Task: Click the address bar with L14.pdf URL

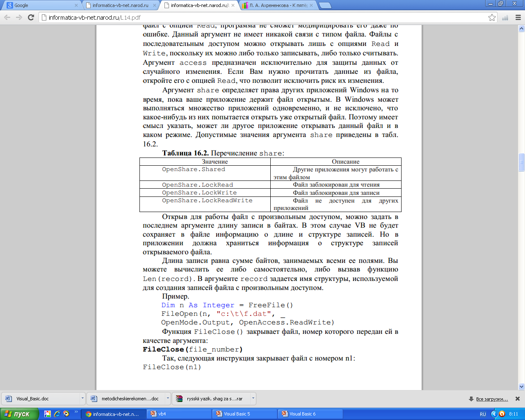Action: pos(262,17)
